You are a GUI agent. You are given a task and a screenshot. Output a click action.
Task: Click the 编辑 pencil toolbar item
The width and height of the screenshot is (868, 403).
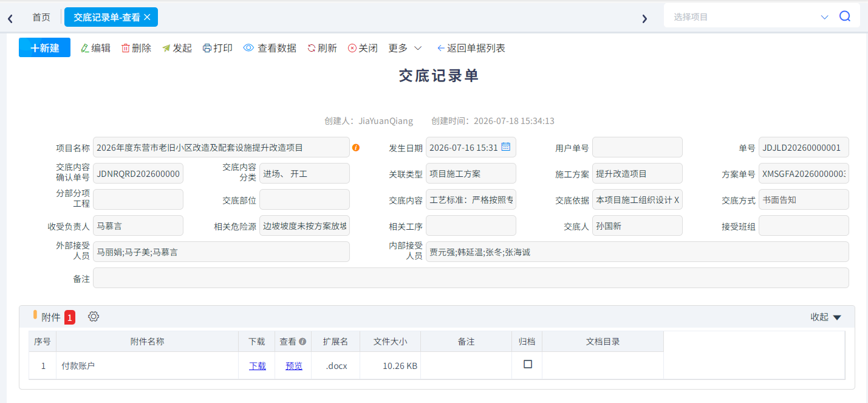pyautogui.click(x=95, y=48)
